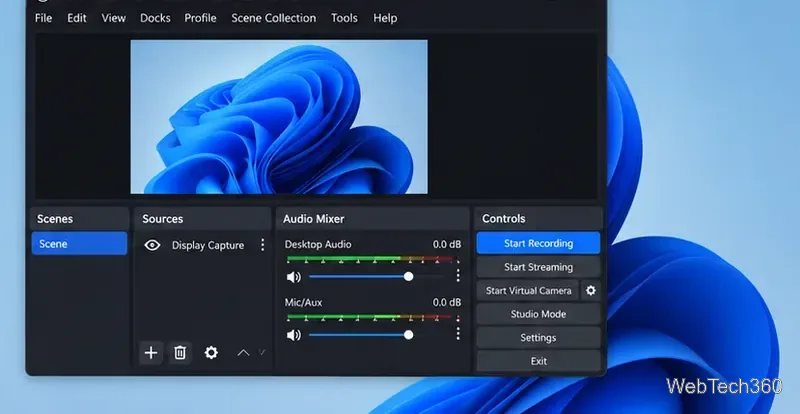Open Desktop Audio three-dot options

pos(458,276)
